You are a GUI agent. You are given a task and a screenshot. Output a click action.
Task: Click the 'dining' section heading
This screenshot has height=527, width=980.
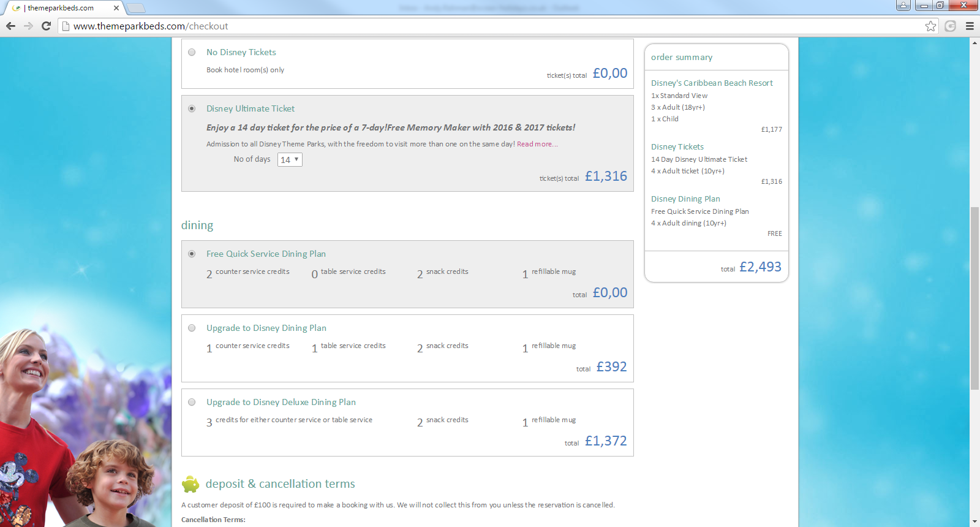pos(197,225)
